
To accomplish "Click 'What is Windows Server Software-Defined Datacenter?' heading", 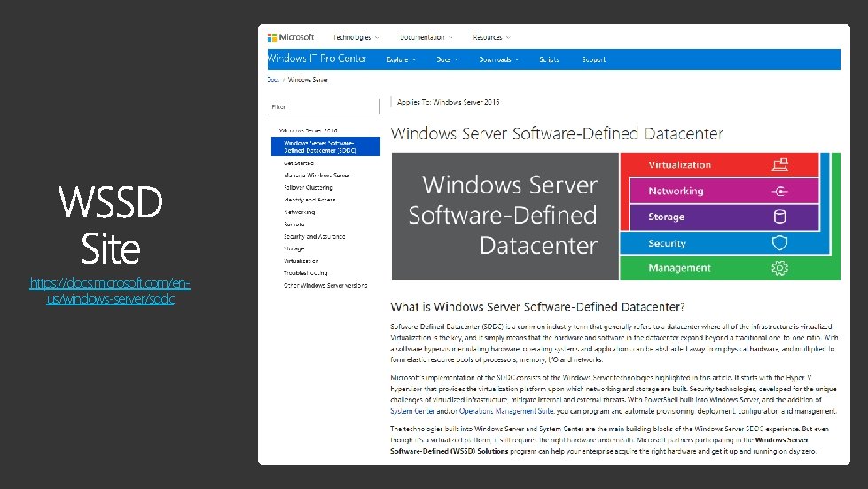I will pos(537,306).
